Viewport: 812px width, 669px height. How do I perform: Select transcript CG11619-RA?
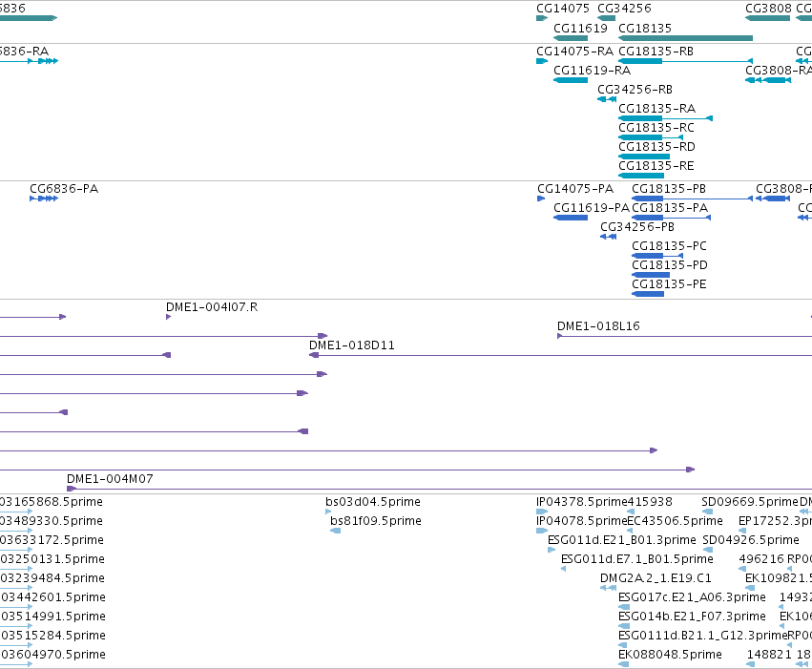[x=592, y=71]
